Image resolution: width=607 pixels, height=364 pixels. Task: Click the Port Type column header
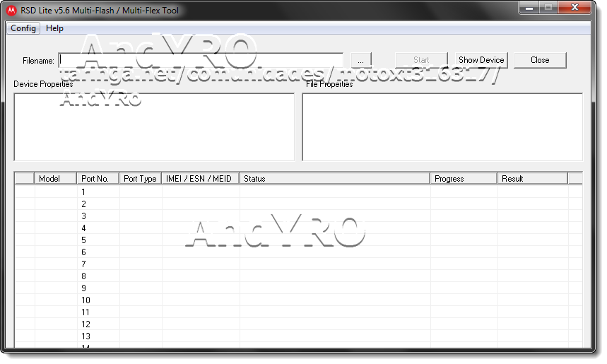coord(140,179)
